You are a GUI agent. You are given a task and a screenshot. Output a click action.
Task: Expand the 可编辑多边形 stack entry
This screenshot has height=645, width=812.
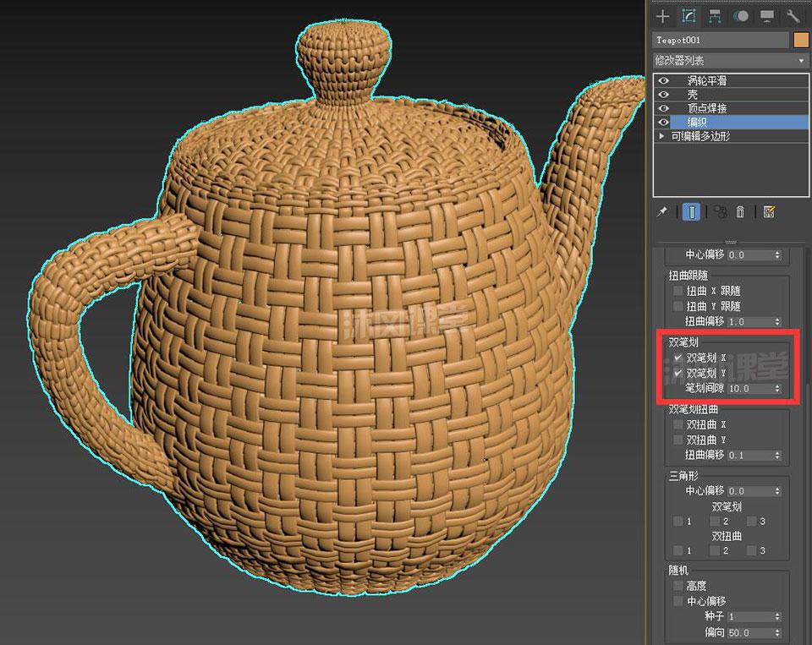pos(661,136)
